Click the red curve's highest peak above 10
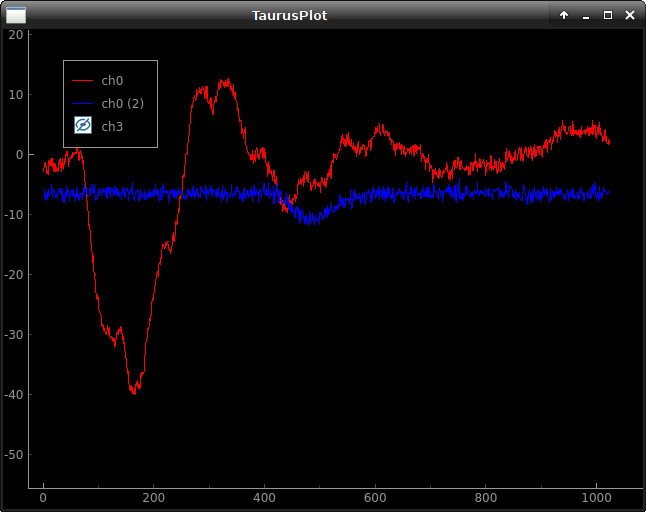Viewport: 646px width, 512px height. [226, 83]
